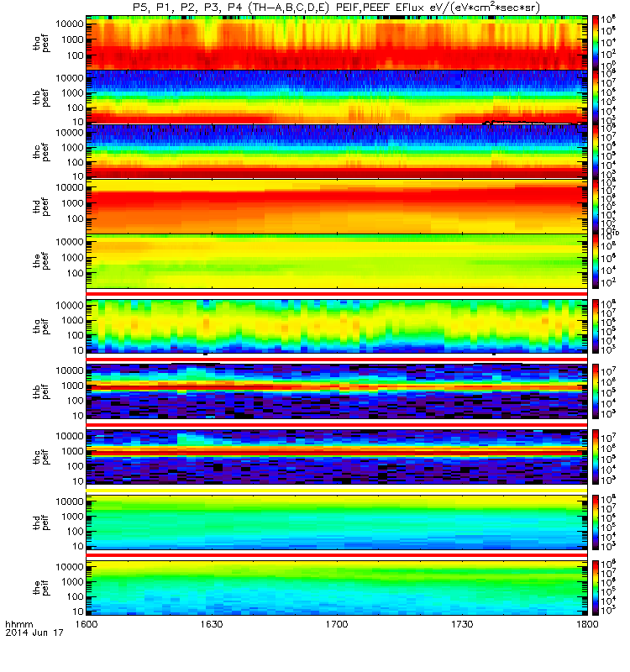630x672 pixels.
Task: Click the 10 tick label of thd peif
Action: [x=78, y=547]
